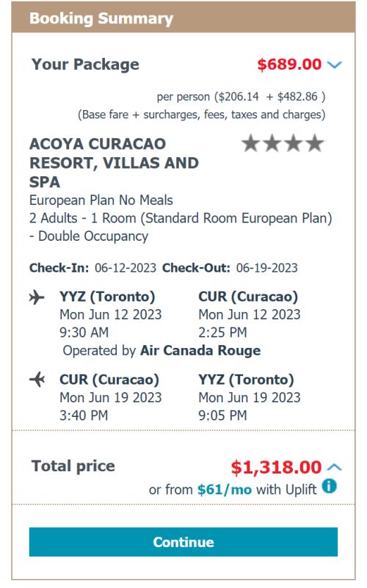Click the return flight airplane icon
The image size is (367, 588).
coord(37,380)
